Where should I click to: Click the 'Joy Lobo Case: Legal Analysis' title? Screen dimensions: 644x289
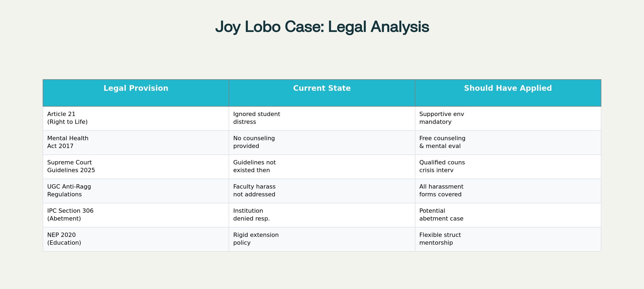[x=322, y=27]
